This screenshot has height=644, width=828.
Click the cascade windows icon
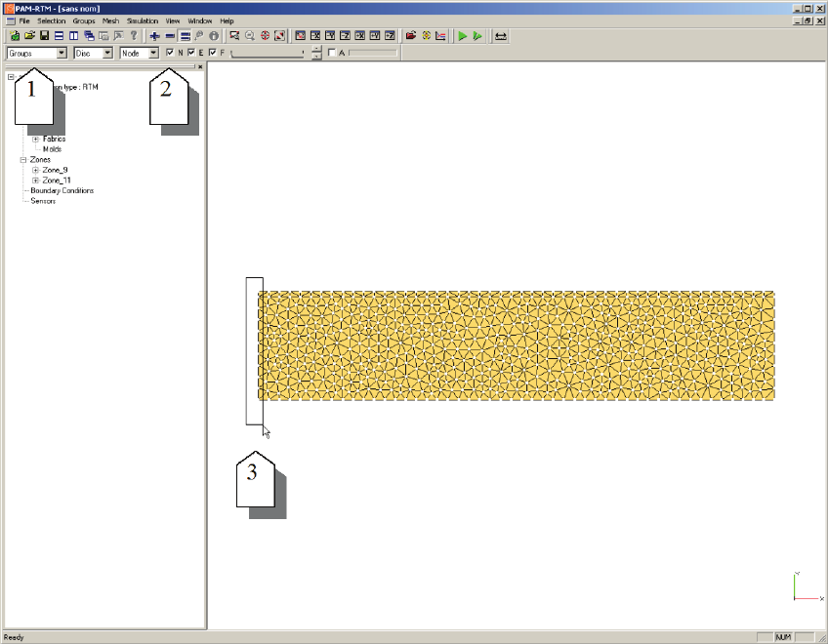click(x=89, y=36)
